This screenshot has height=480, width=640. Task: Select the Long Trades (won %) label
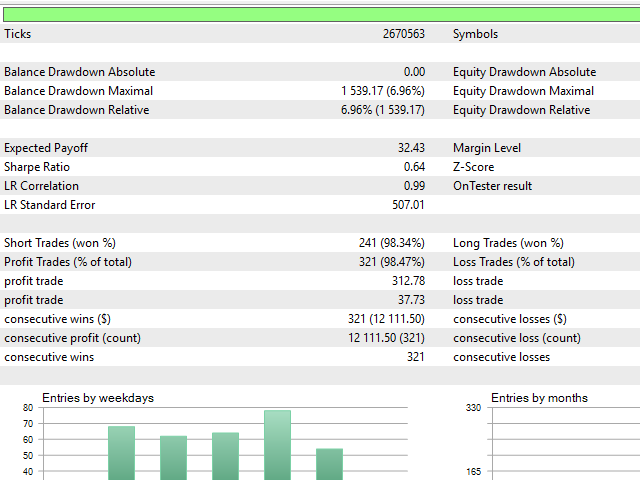coord(508,243)
